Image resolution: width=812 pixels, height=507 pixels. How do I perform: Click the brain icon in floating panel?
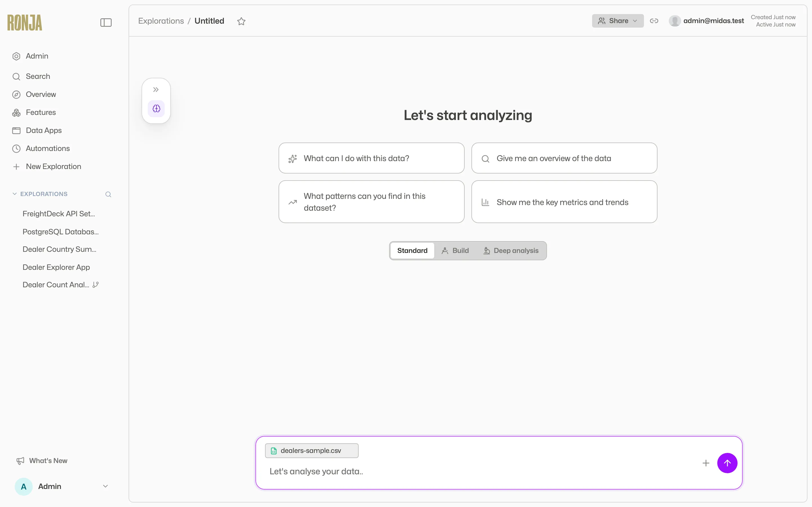pyautogui.click(x=156, y=108)
